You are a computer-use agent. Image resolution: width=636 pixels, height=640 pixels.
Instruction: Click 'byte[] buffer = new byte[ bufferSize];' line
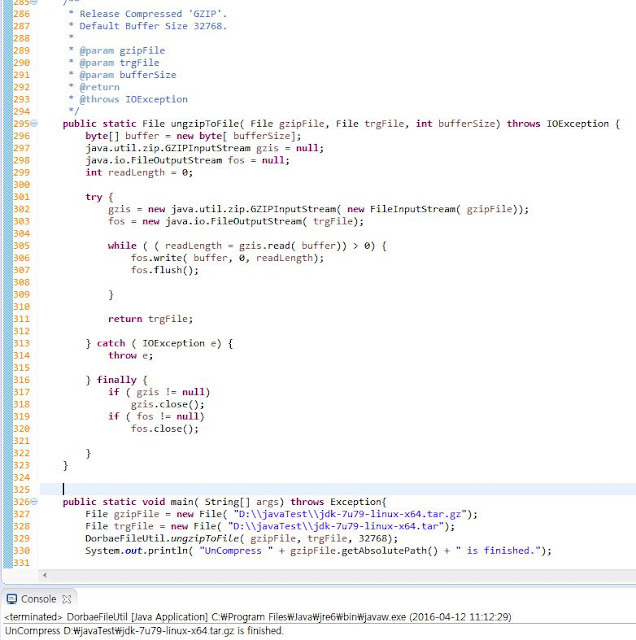click(193, 136)
